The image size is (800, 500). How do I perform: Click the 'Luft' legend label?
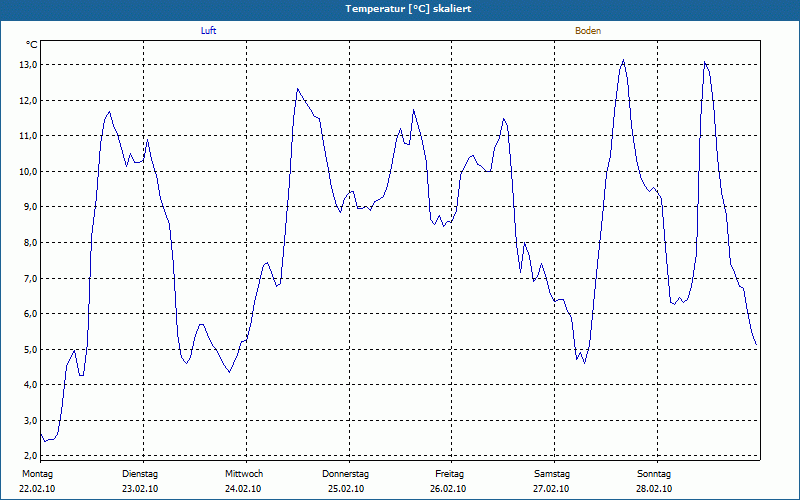coord(208,31)
